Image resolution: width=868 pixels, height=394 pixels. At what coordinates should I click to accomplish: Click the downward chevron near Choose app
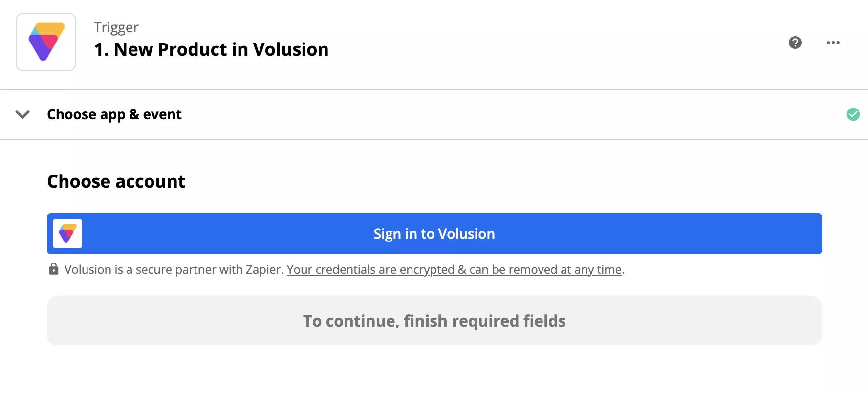22,114
